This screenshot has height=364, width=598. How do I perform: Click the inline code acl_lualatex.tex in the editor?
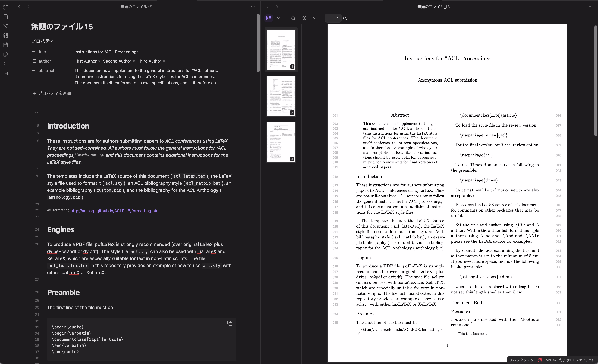click(x=68, y=266)
